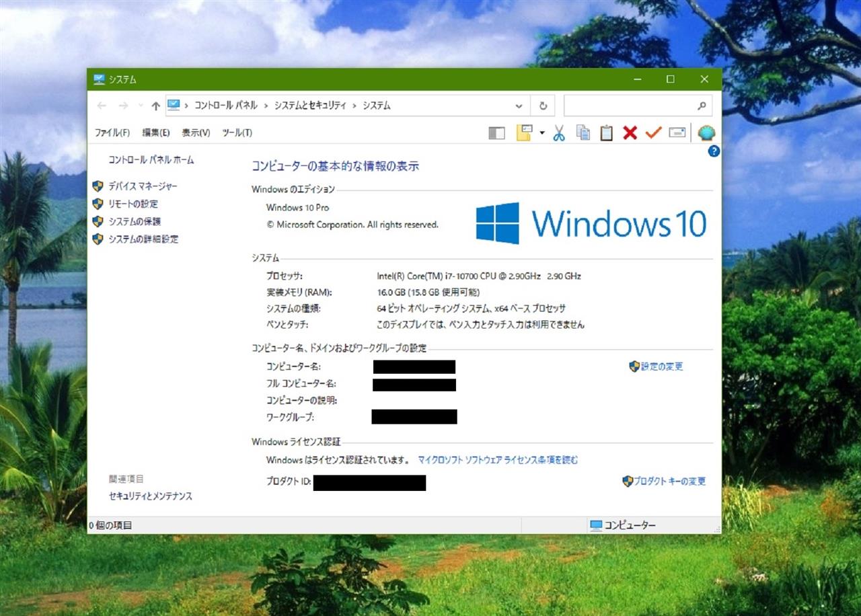
Task: Refresh the address bar location
Action: click(543, 106)
